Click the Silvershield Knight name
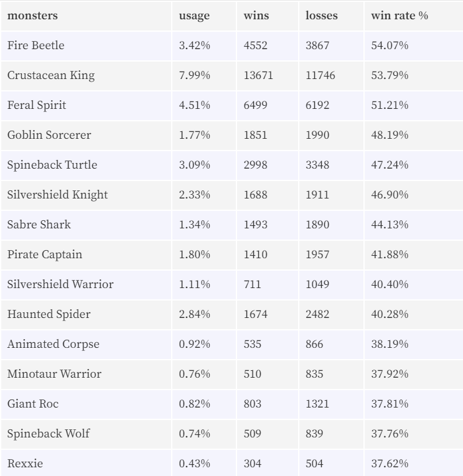Viewport: 463px width, 476px height. coord(57,195)
